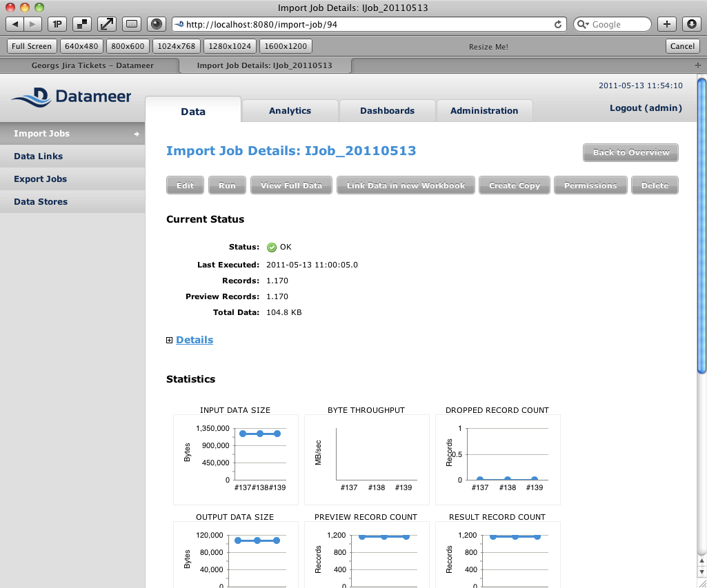Click the site icon in the address bar
The width and height of the screenshot is (707, 588).
(179, 24)
